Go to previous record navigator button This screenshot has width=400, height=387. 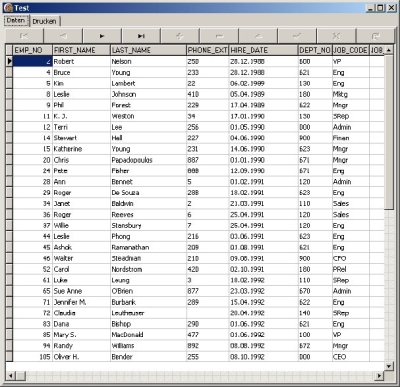63,36
